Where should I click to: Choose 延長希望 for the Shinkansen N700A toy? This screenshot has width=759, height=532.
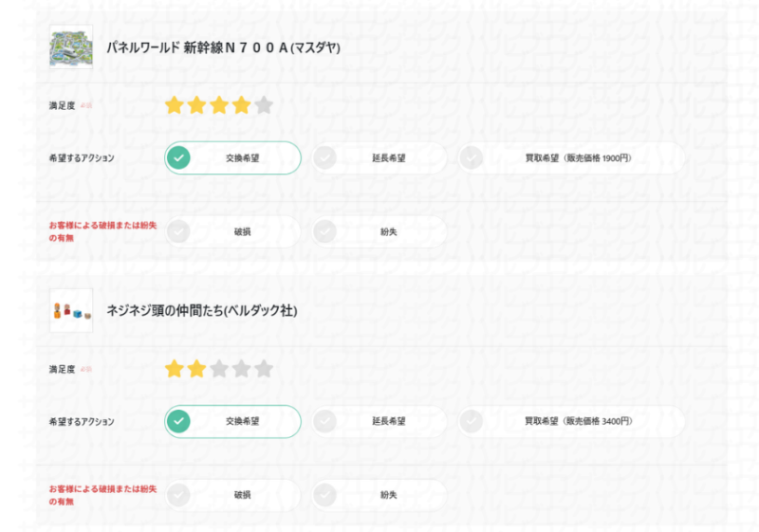(x=379, y=157)
